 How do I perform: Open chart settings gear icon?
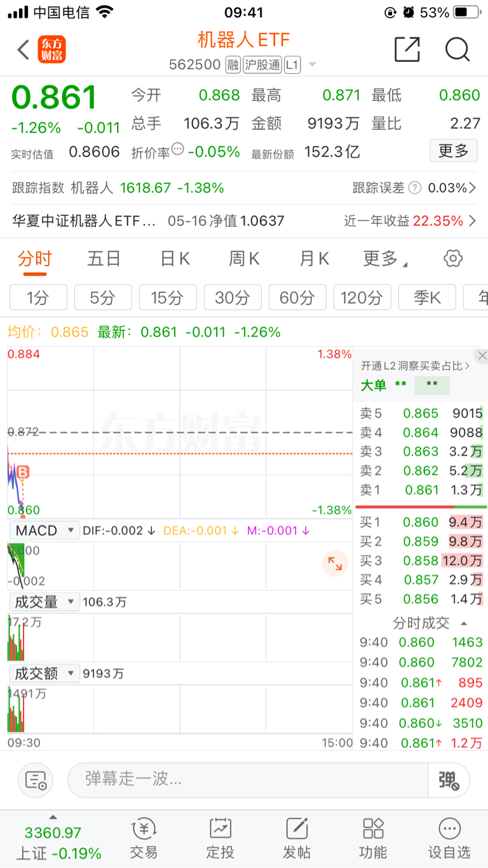(453, 258)
